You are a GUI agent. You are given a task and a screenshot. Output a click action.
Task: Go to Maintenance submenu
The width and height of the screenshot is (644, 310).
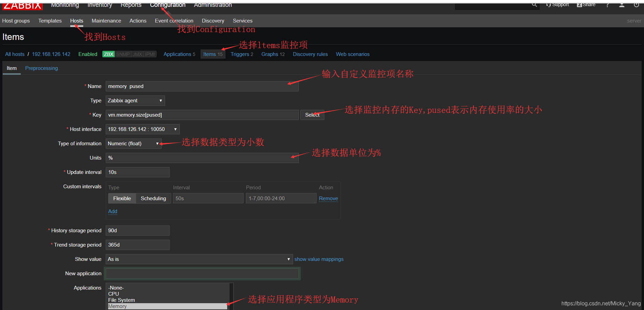pyautogui.click(x=106, y=21)
